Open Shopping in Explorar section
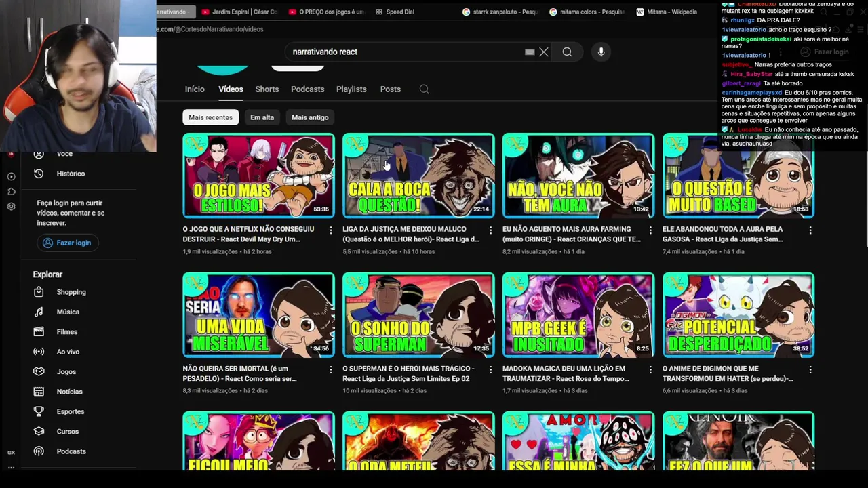Screen dimensions: 868x488 71,292
